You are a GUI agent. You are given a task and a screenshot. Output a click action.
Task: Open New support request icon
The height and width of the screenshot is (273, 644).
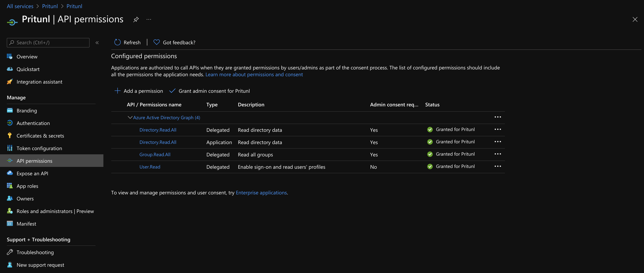click(10, 265)
